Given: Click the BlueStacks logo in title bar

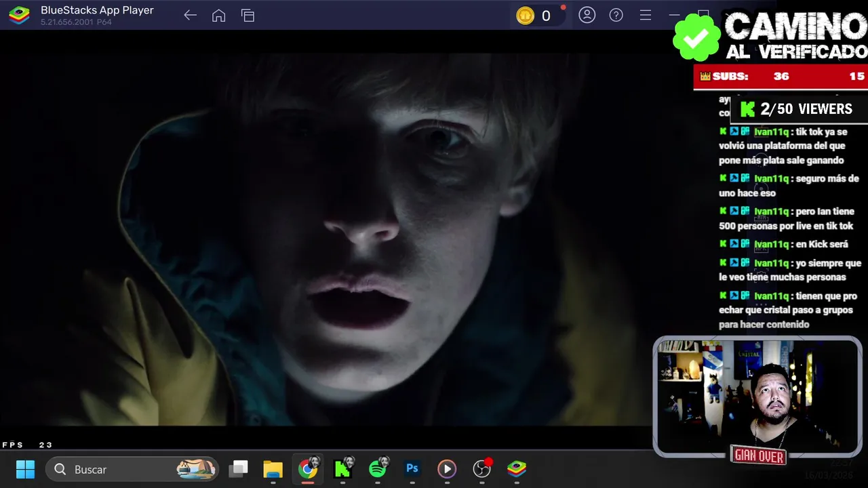Looking at the screenshot, I should click(x=19, y=15).
